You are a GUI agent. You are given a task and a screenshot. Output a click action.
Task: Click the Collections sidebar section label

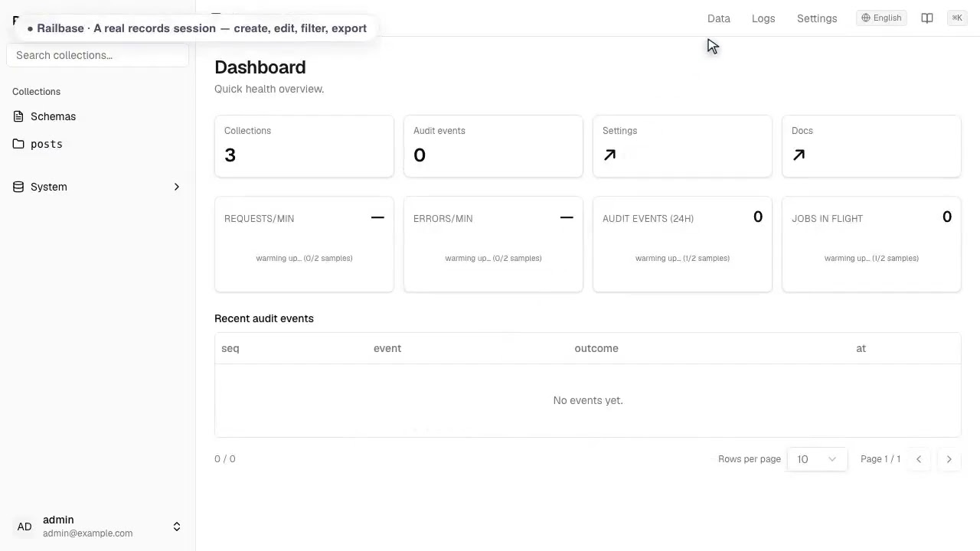(x=36, y=92)
